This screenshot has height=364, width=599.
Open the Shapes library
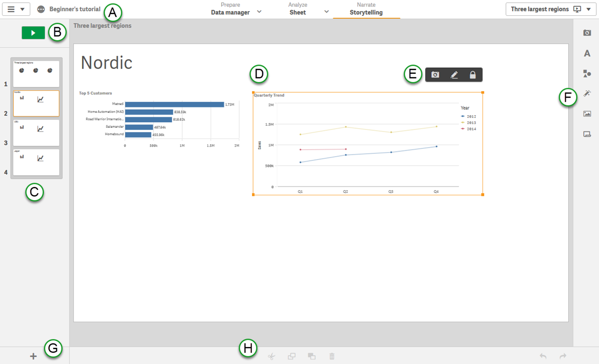click(587, 74)
